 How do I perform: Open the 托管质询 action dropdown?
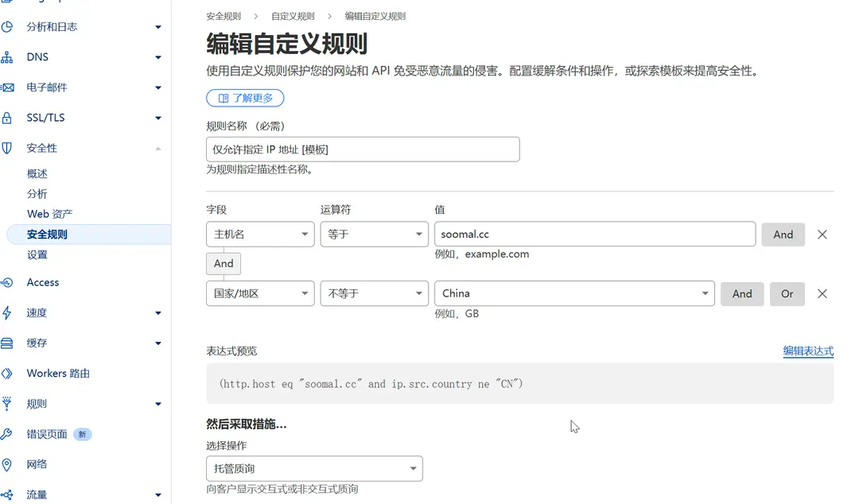(314, 468)
